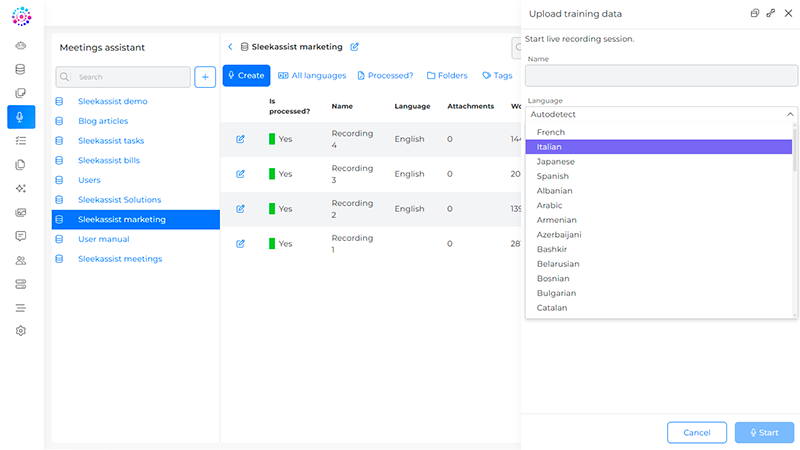
Task: Click the dock window icon in Upload panel header
Action: coord(755,13)
